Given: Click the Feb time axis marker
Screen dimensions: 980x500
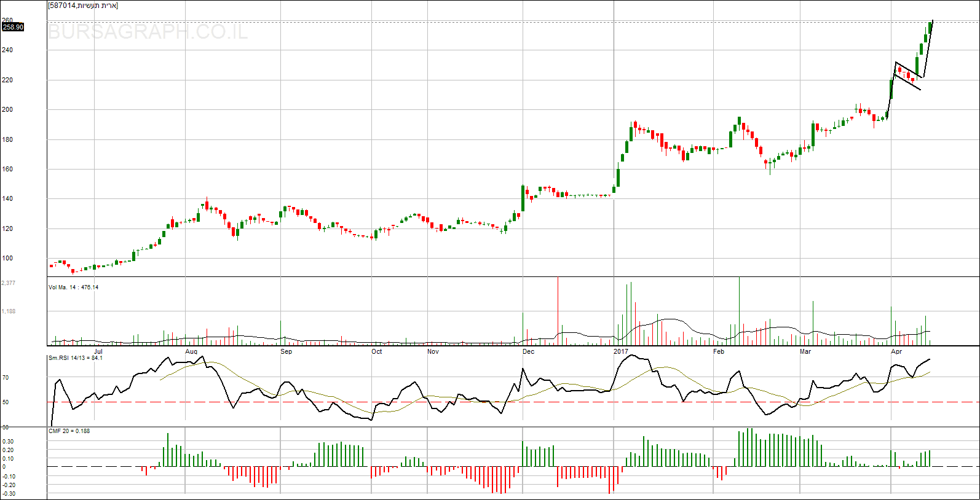Looking at the screenshot, I should (718, 352).
